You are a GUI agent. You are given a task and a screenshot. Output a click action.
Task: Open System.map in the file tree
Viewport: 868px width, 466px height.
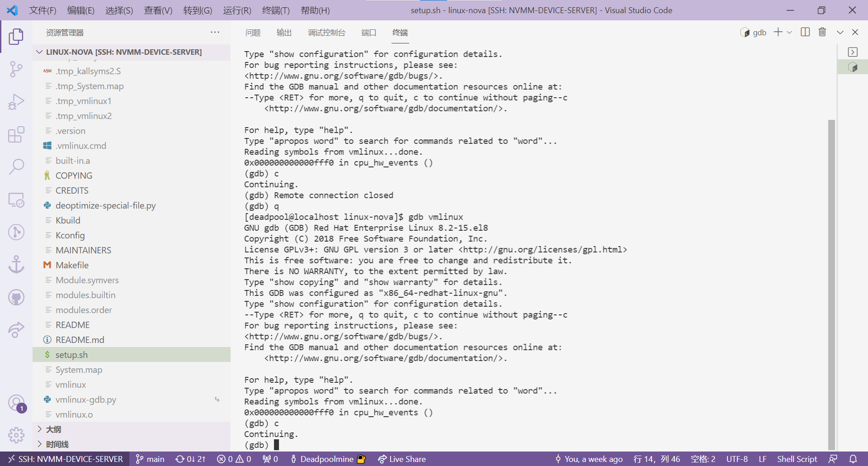click(132, 370)
